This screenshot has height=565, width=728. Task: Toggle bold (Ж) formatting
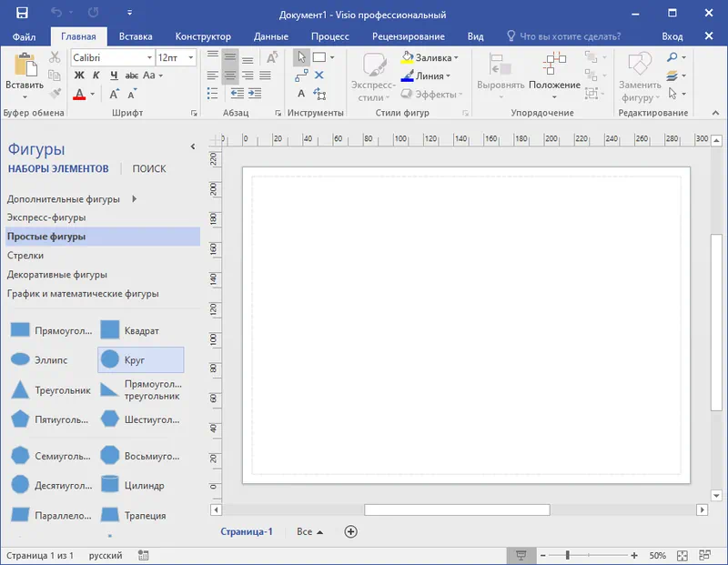tap(79, 76)
